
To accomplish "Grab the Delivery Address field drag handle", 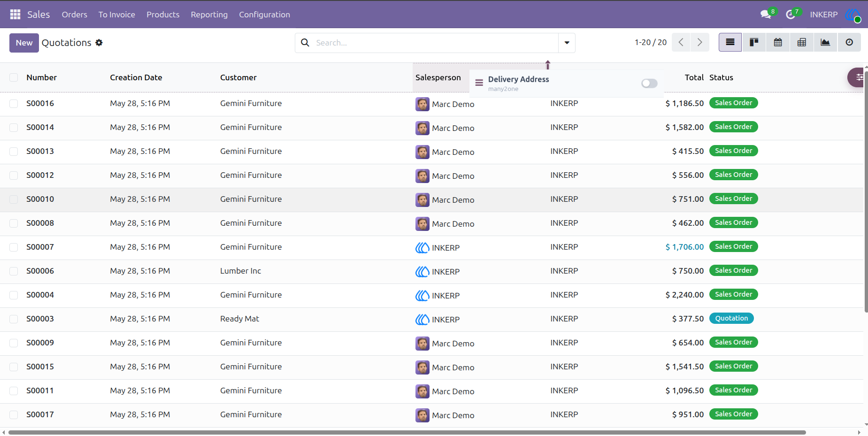I will [x=479, y=83].
